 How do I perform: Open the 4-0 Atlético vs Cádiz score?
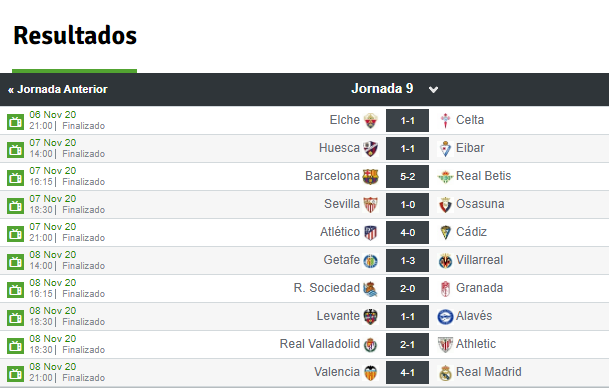pos(407,232)
